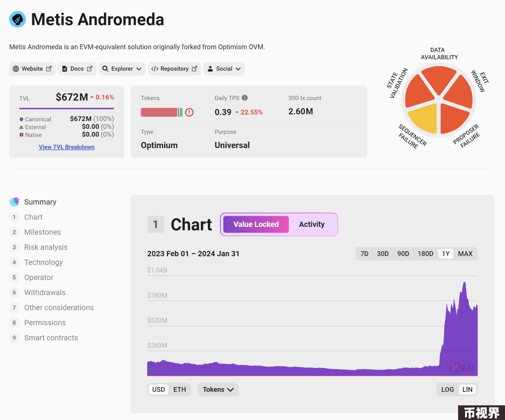Click the 2.60M tx count value
Image resolution: width=505 pixels, height=420 pixels.
(301, 111)
